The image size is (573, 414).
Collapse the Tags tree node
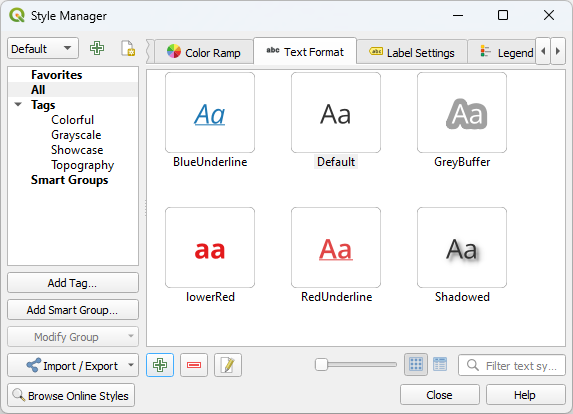click(x=18, y=105)
